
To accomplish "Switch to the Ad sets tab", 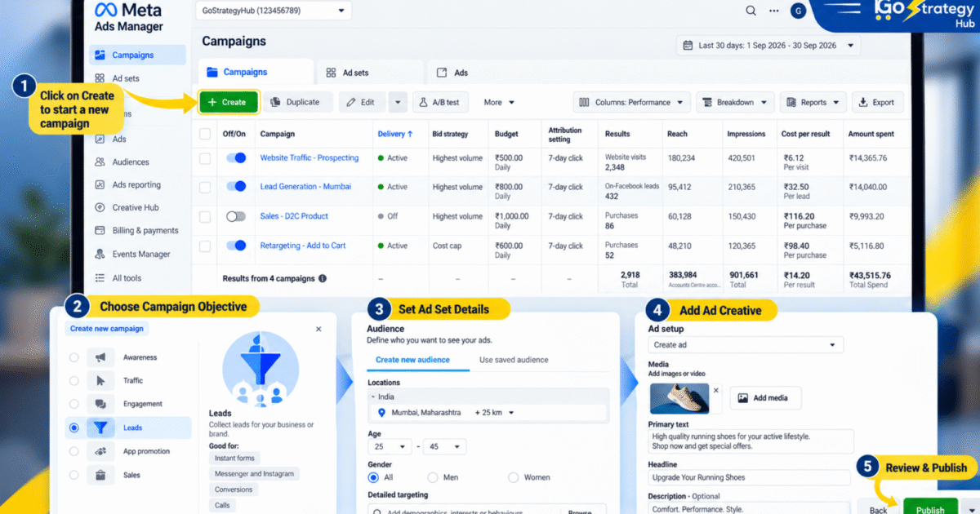I will 347,73.
